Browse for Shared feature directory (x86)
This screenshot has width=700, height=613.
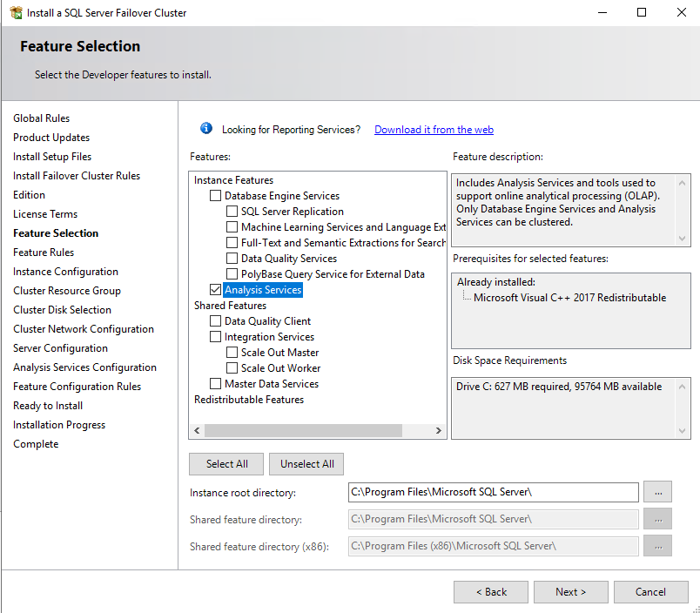[658, 546]
